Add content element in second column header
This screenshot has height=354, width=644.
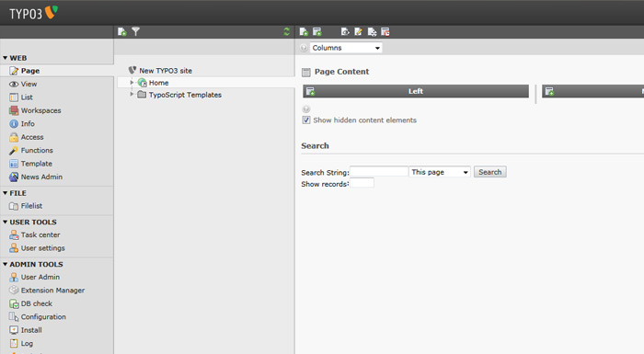[549, 91]
